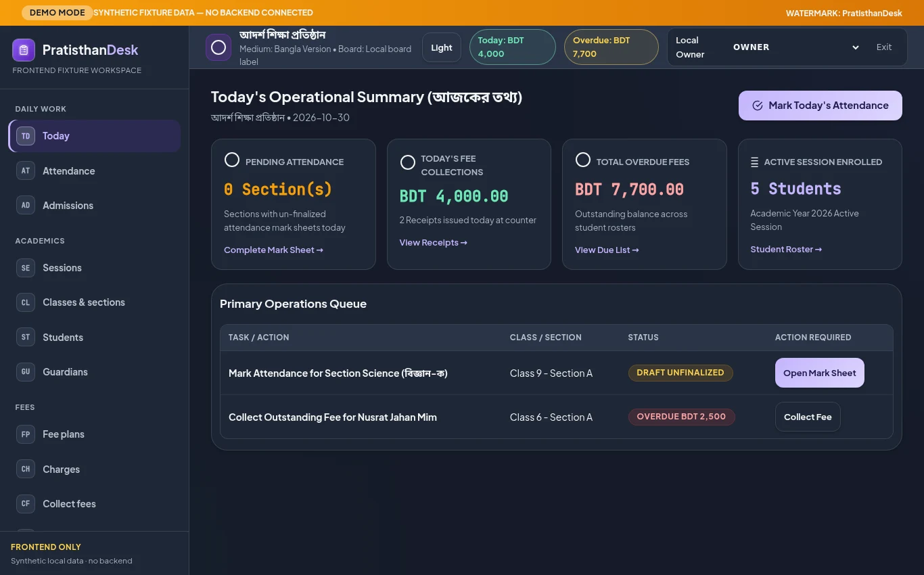This screenshot has height=575, width=924.
Task: Open the View Due List link
Action: click(x=607, y=250)
